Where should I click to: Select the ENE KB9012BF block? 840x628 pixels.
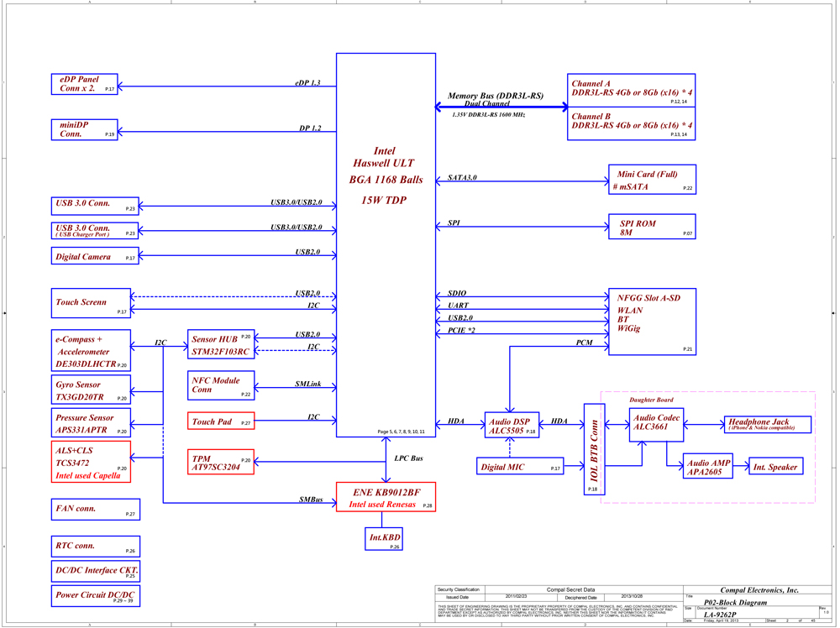[x=386, y=497]
